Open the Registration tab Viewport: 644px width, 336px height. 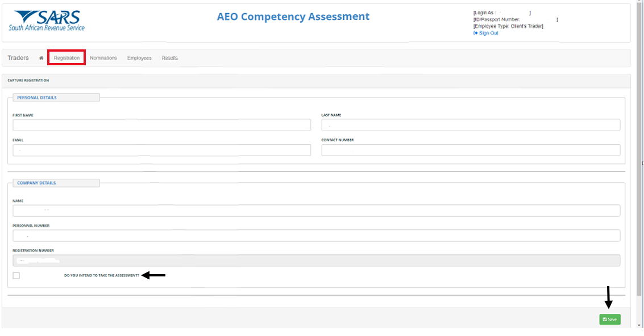pos(67,58)
